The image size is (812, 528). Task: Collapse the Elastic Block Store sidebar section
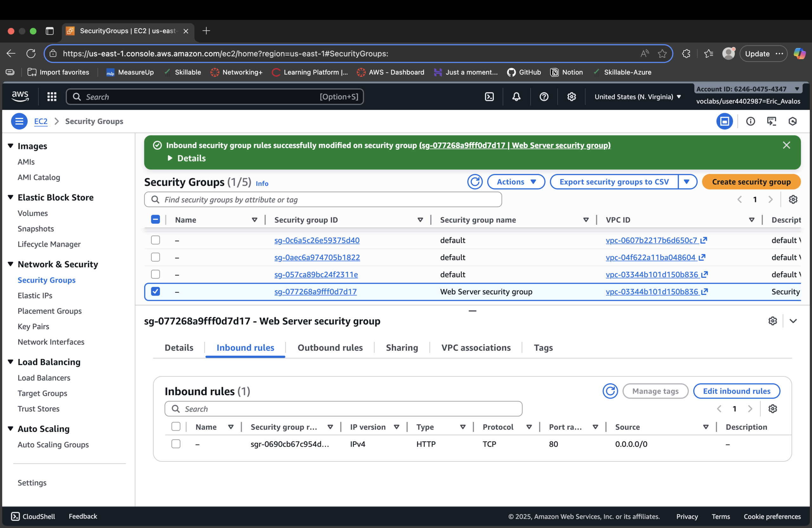(10, 197)
